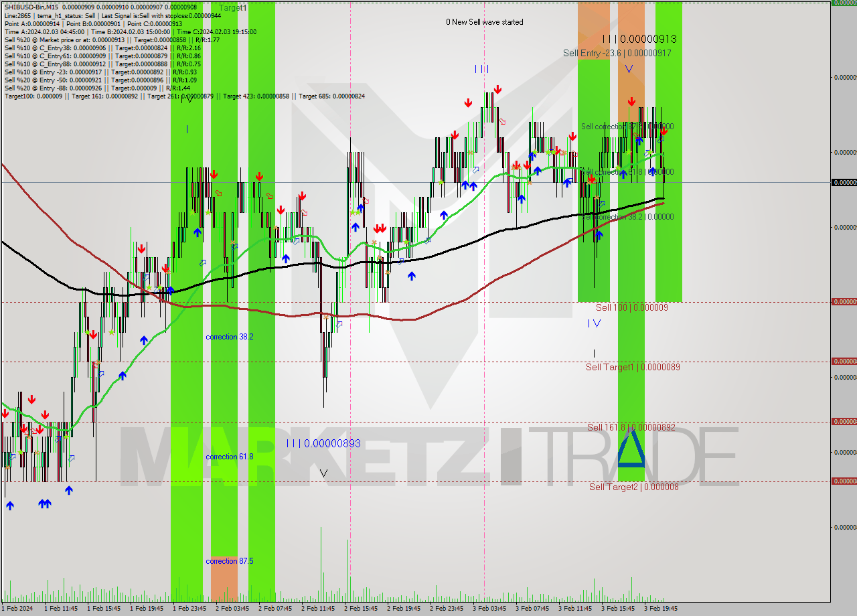Select the 'Sell Entry -23.6 | 0.00000917' label
Viewport: 857px width, 616px height.
(617, 53)
